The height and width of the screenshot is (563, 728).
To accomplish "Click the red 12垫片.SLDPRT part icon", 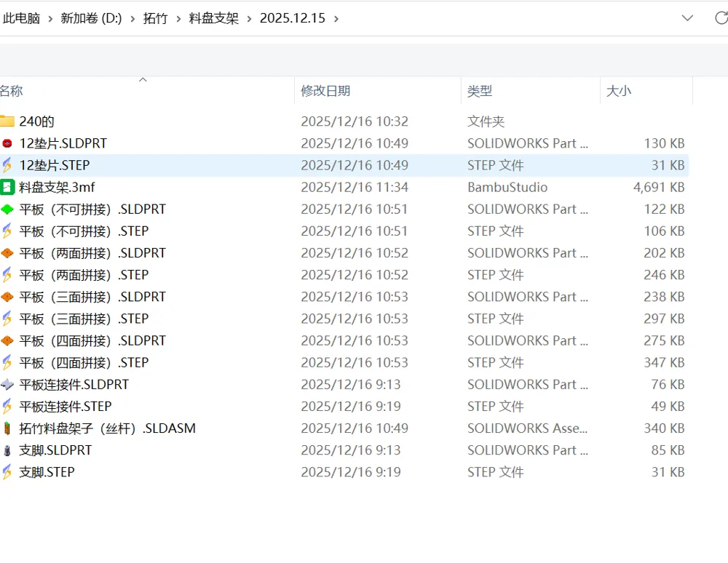I will coord(7,143).
